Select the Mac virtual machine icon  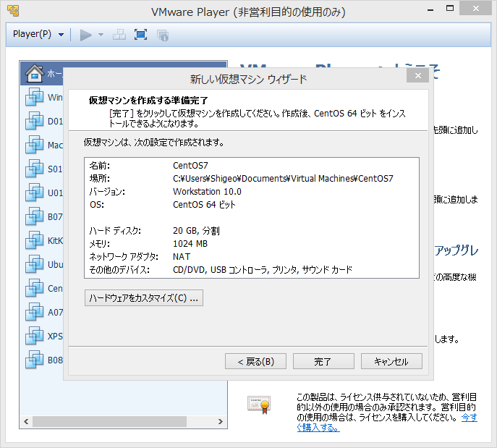34,145
